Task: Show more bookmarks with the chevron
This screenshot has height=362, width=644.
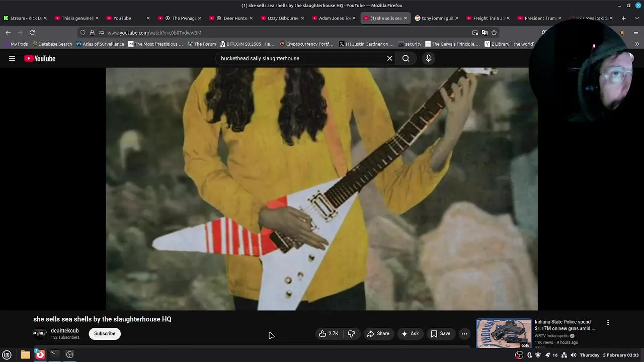Action: click(x=637, y=44)
